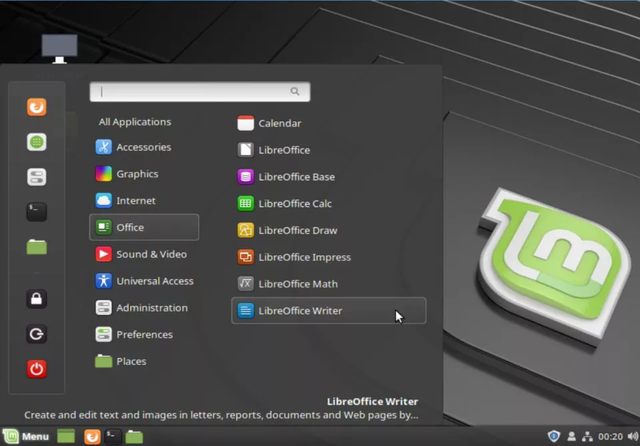Show All Applications

point(135,122)
